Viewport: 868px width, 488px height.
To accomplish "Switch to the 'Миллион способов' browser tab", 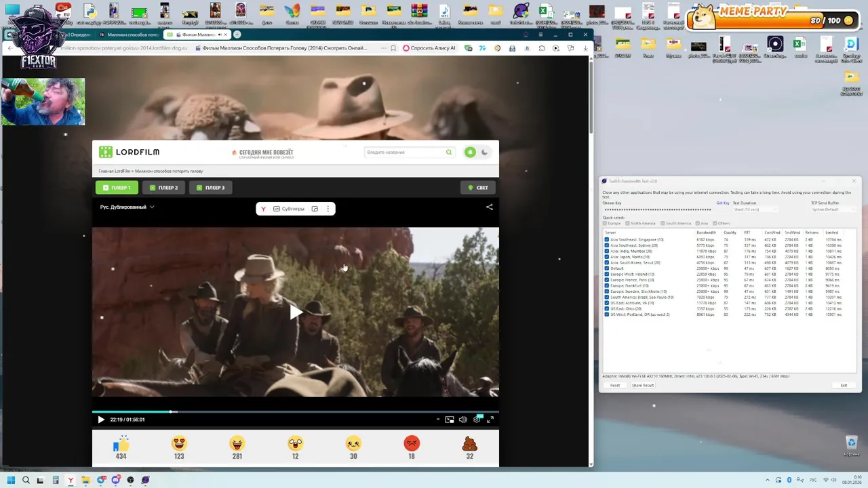I will point(129,35).
